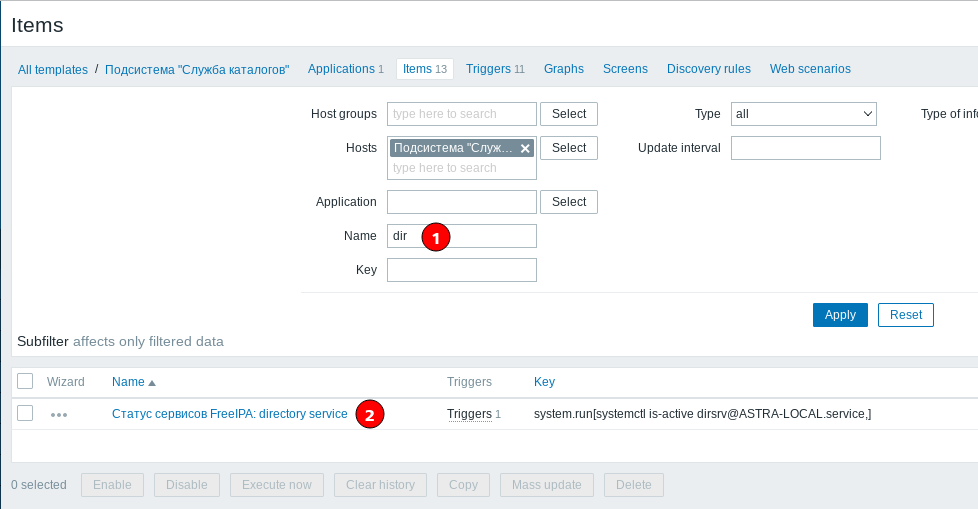978x509 pixels.
Task: Open the Graphs tab
Action: pos(564,69)
